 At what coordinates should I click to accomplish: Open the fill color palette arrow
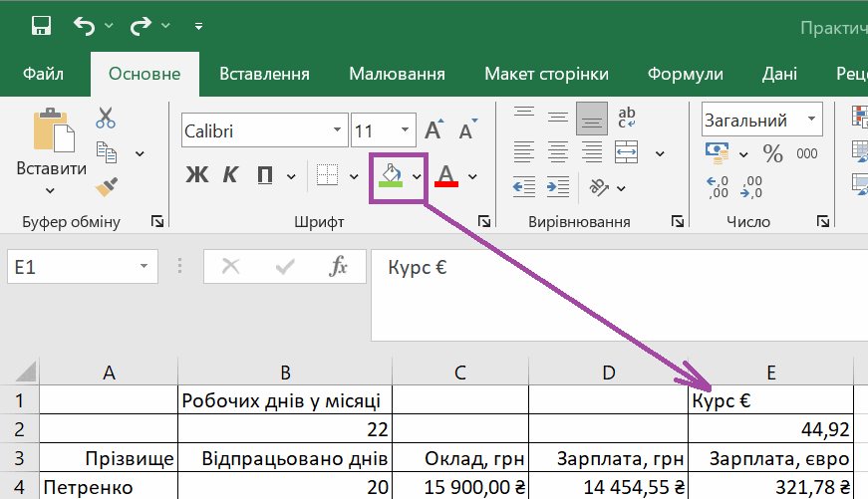[x=417, y=177]
